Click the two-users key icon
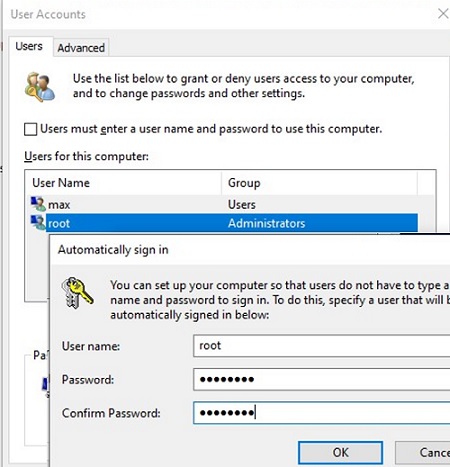The height and width of the screenshot is (467, 450). (x=39, y=86)
